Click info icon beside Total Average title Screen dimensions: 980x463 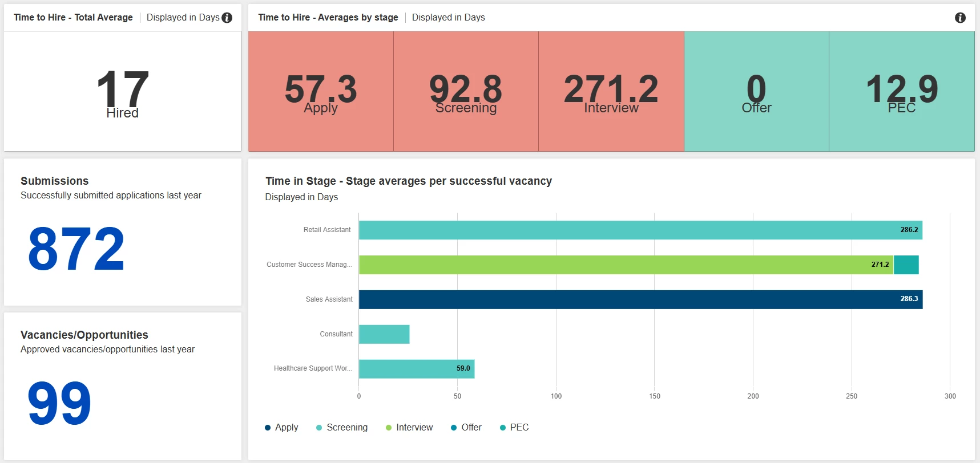point(227,18)
